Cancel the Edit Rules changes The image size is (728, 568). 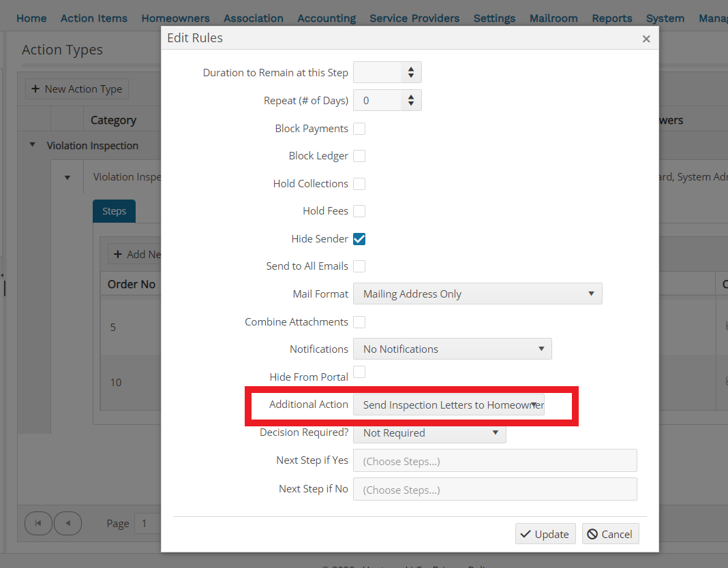[x=610, y=533]
